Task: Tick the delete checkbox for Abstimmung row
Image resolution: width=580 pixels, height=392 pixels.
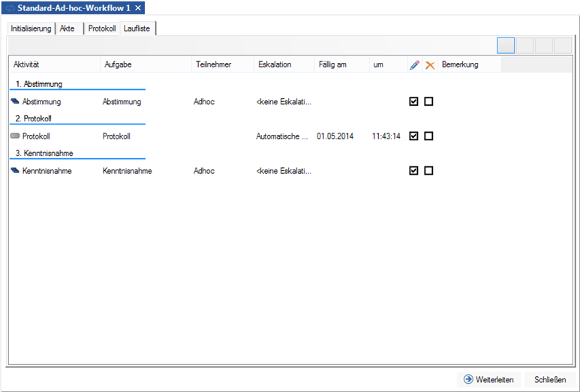Action: click(428, 101)
